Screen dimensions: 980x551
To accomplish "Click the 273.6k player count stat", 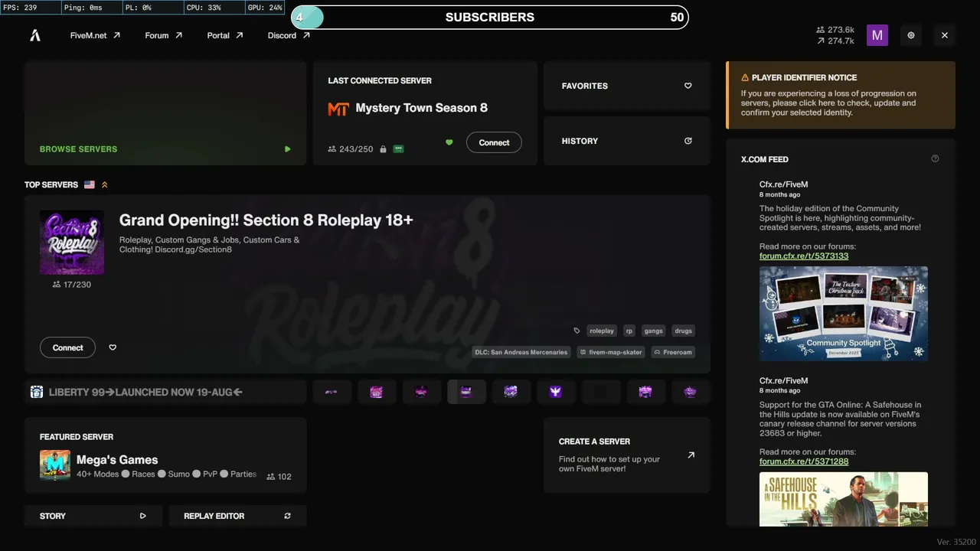I will pyautogui.click(x=836, y=30).
